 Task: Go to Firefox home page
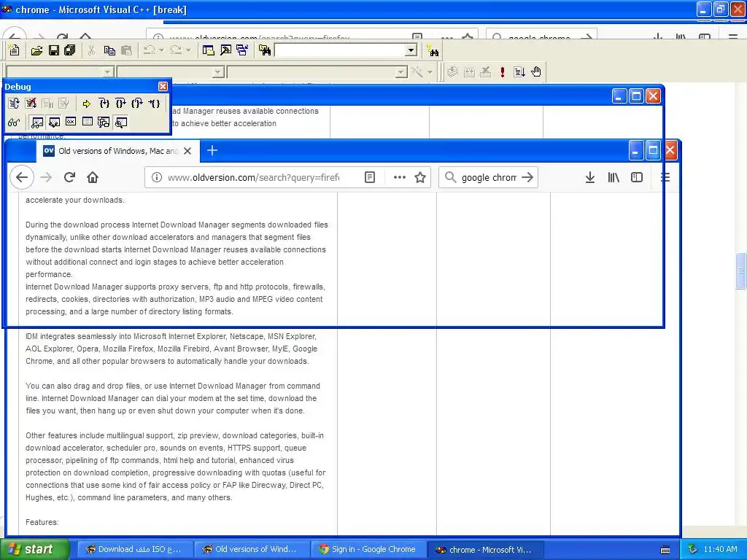93,178
